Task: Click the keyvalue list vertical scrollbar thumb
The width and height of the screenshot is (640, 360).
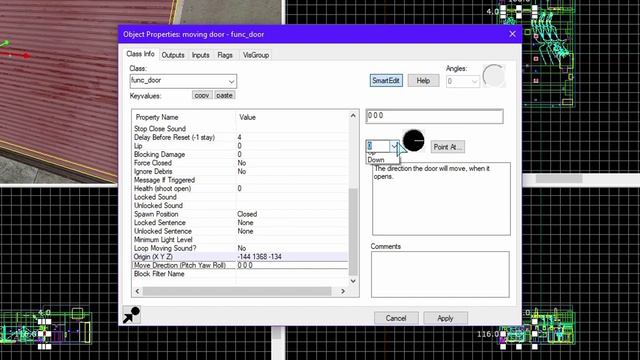Action: [353, 231]
